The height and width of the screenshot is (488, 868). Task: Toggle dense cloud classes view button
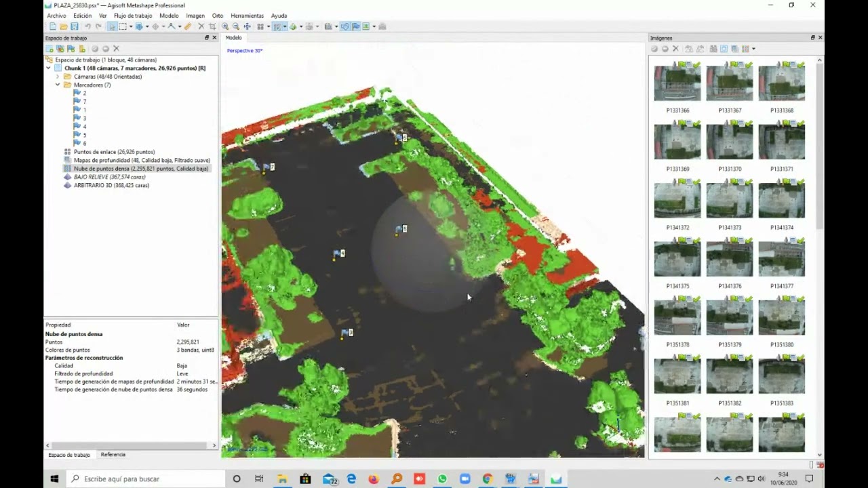[276, 26]
